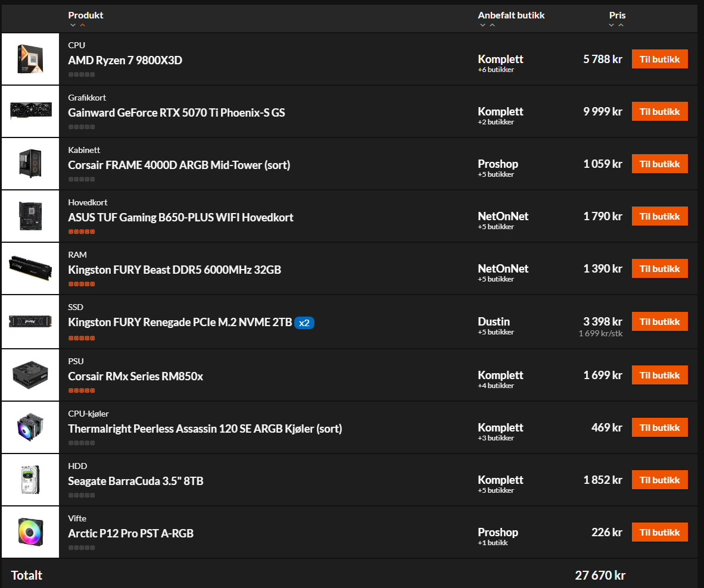
Task: Show +4 butikker for Corsair RM850x
Action: [496, 386]
